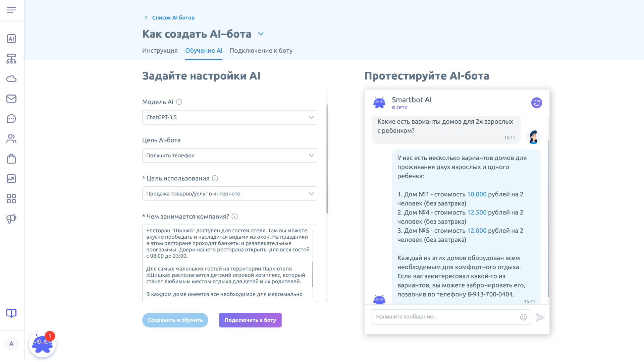The width and height of the screenshot is (644, 362).
Task: Expand the Модель AI dropdown
Action: click(230, 117)
